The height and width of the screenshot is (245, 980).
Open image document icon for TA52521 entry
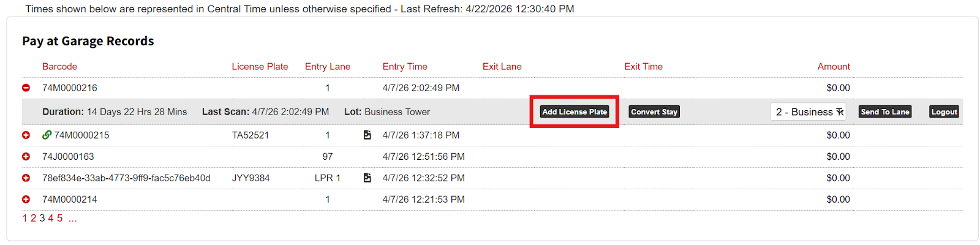pos(367,135)
